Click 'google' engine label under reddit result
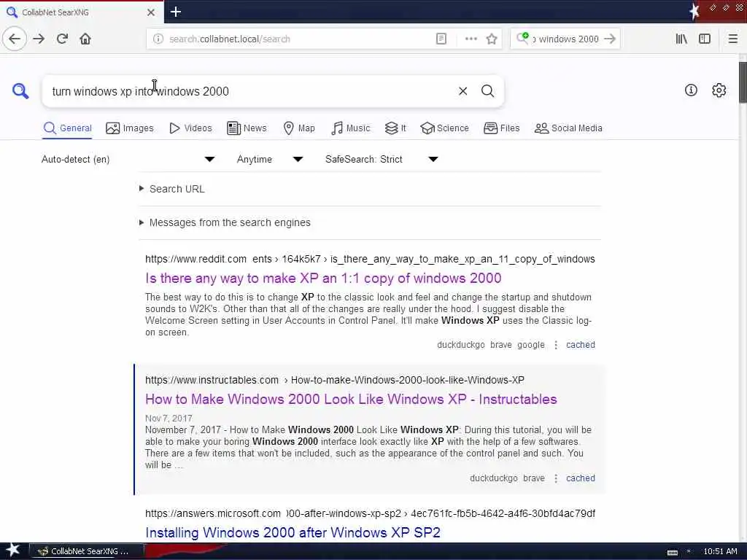This screenshot has height=560, width=747. [531, 345]
